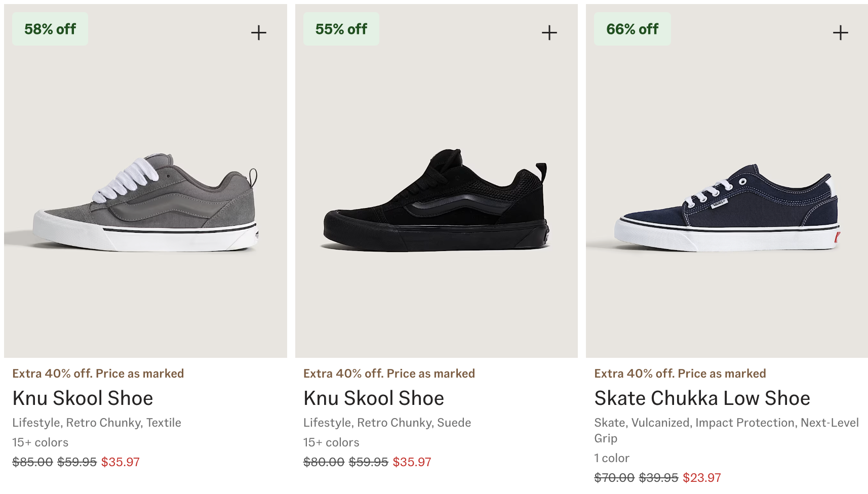Click the 66% off badge
This screenshot has width=868, height=494.
click(632, 29)
